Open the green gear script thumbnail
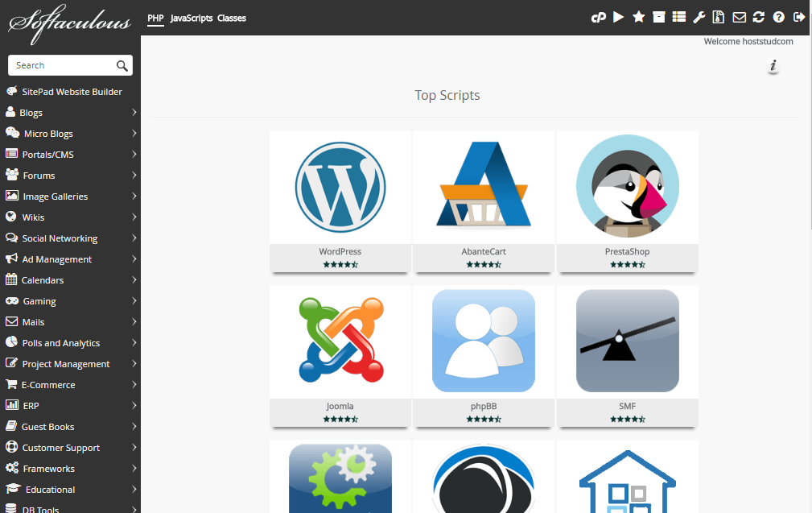The width and height of the screenshot is (812, 513). 340,478
